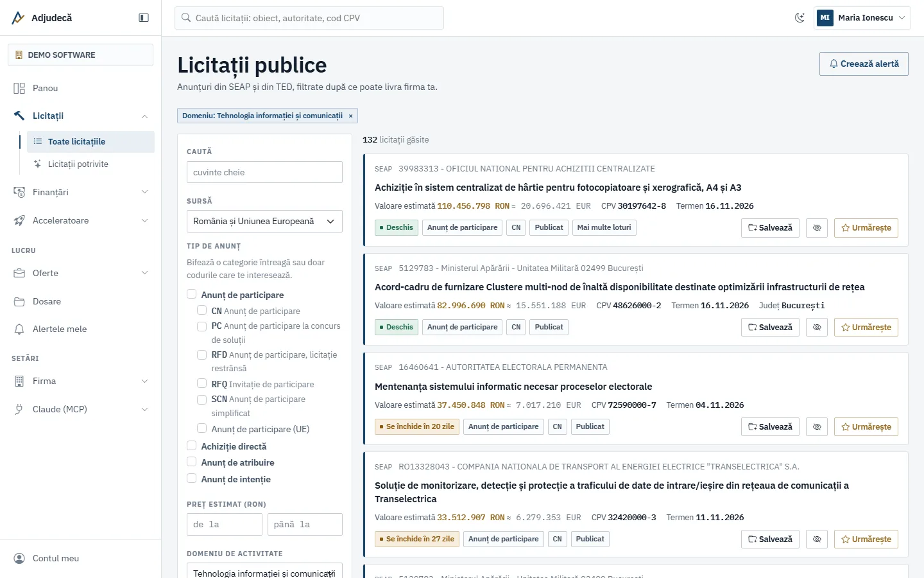Viewport: 924px width, 578px height.
Task: Follow the hârtie pentru fotocopiatoare tender
Action: (x=866, y=228)
